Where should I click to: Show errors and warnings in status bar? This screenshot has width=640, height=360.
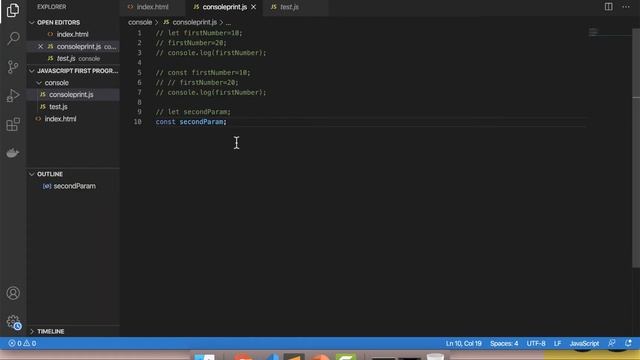22,343
